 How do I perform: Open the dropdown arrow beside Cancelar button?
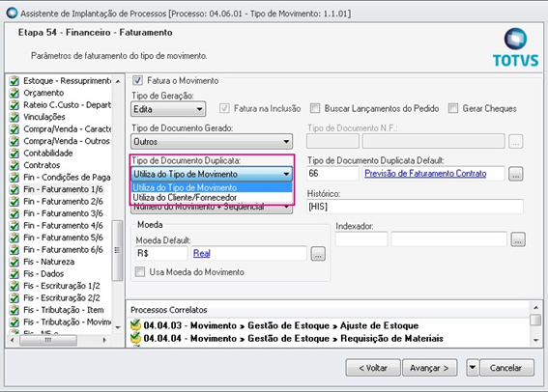click(473, 368)
